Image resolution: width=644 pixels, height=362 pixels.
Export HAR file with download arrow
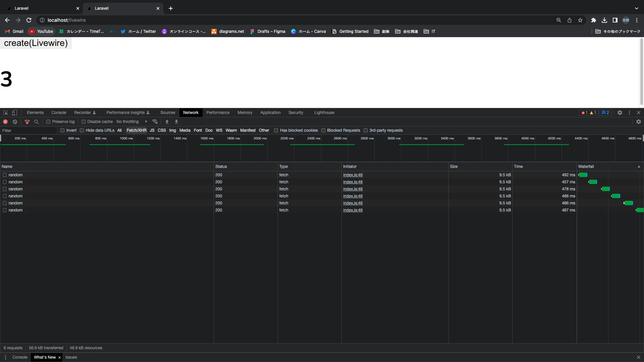176,122
